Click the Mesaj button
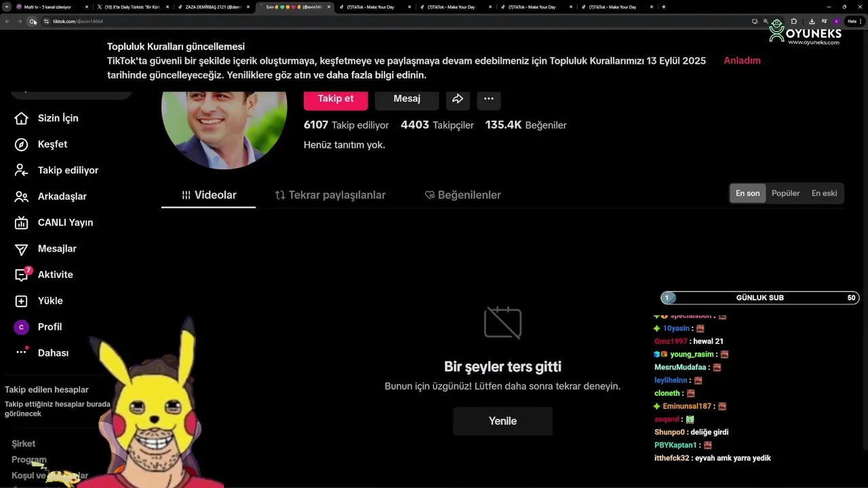The image size is (868, 488). coord(407,99)
